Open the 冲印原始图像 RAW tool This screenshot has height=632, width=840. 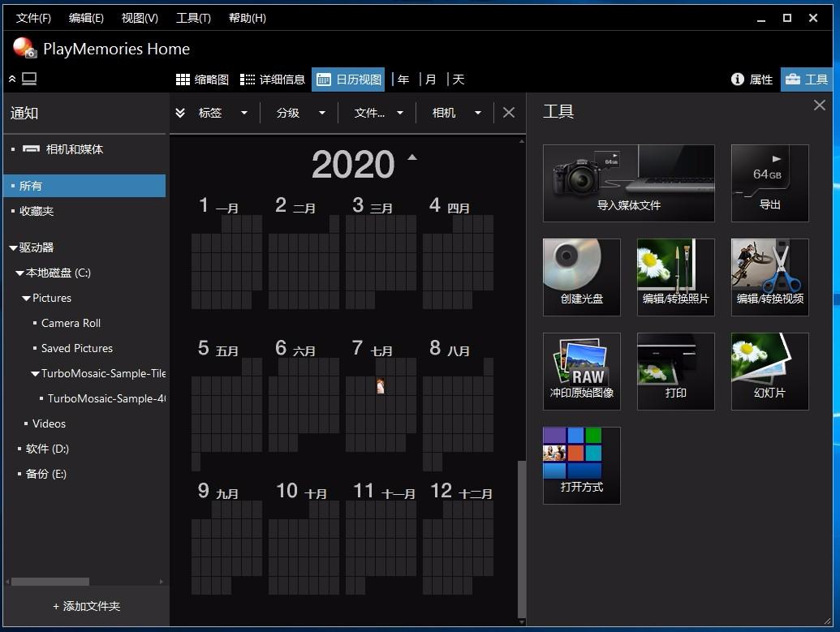[x=581, y=371]
